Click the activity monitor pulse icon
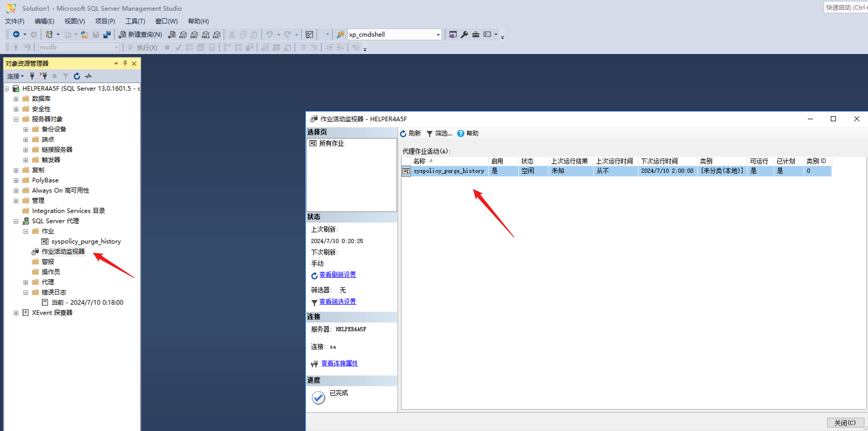Image resolution: width=868 pixels, height=431 pixels. 88,76
